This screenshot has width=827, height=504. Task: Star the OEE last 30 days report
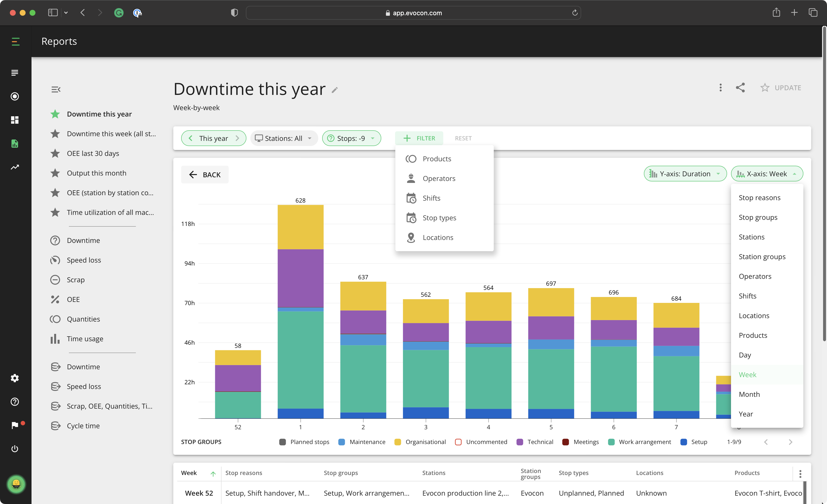click(x=55, y=153)
